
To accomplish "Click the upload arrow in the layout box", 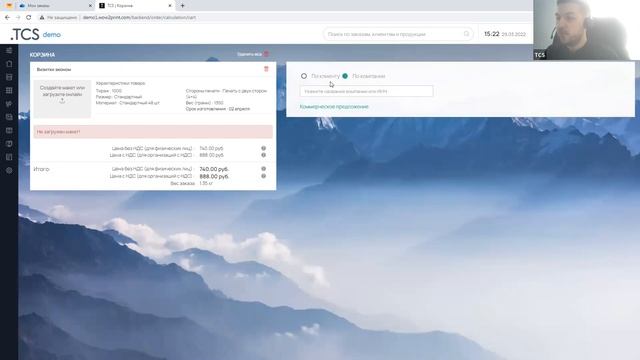I will pyautogui.click(x=62, y=101).
